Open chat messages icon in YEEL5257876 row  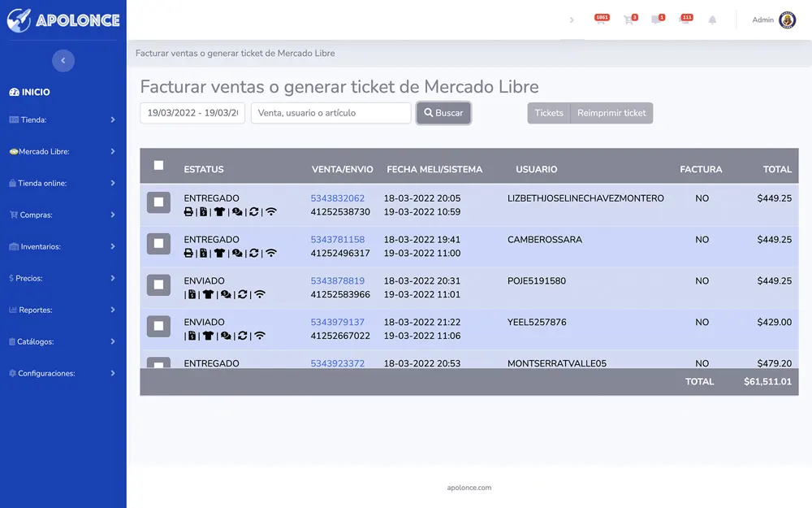point(226,336)
